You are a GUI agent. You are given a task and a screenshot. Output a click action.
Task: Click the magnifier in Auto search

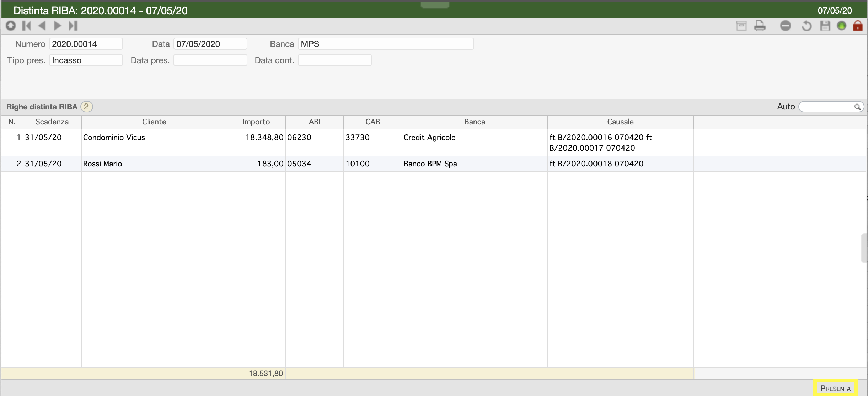pos(858,107)
